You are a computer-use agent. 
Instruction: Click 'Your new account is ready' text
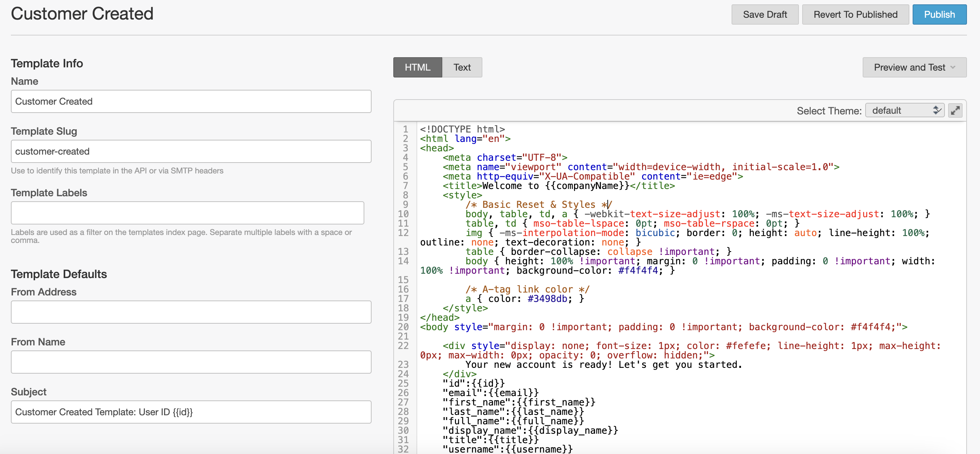pyautogui.click(x=603, y=365)
